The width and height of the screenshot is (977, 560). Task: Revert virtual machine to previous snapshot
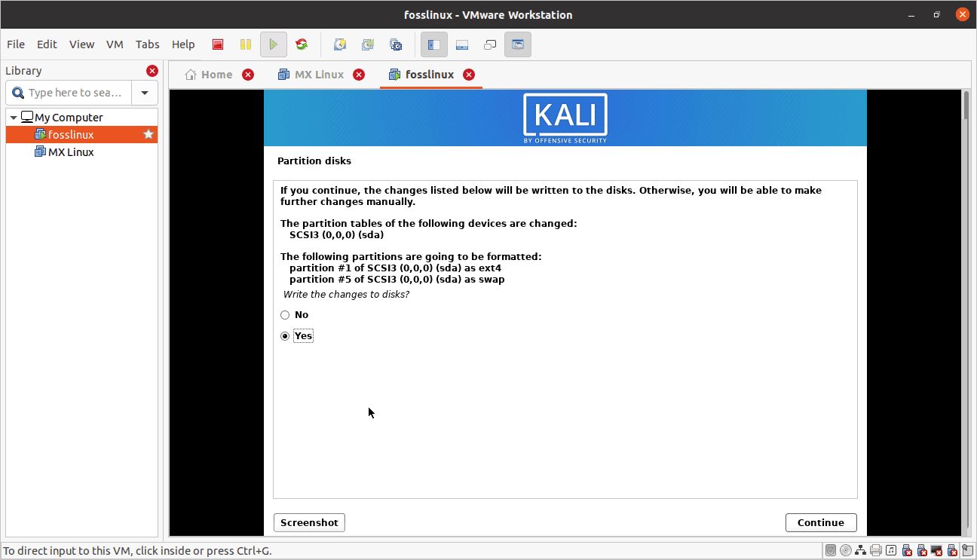tap(368, 44)
